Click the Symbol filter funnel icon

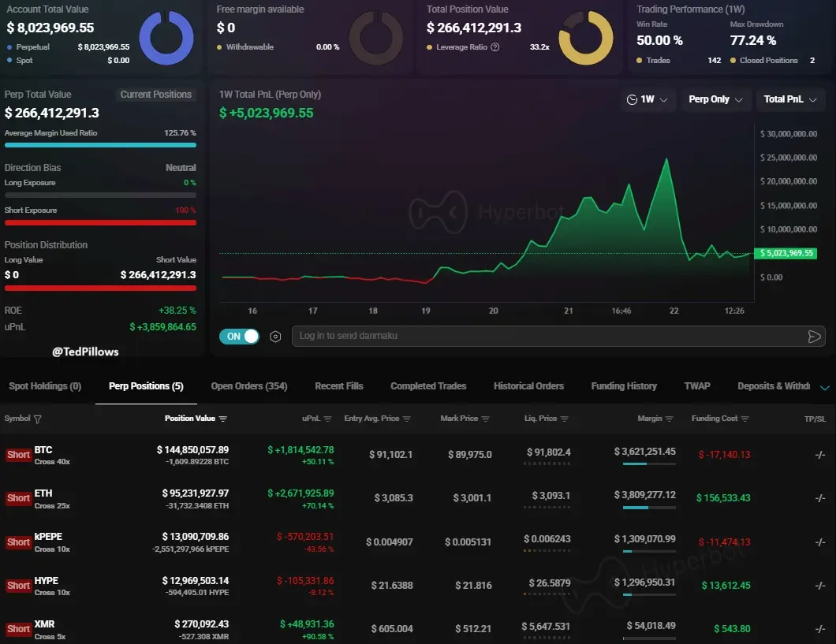coord(37,419)
